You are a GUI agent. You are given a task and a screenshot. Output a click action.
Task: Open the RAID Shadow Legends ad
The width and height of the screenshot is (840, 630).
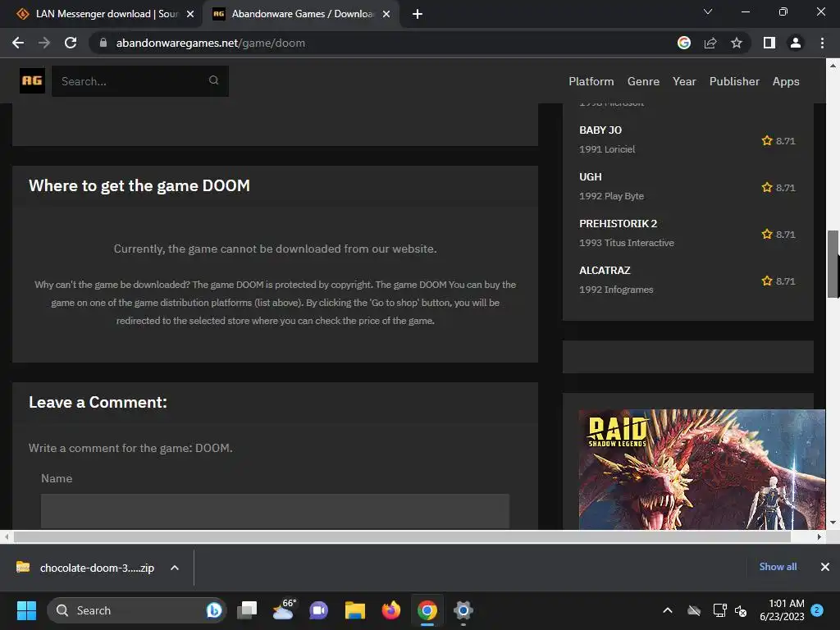tap(702, 469)
